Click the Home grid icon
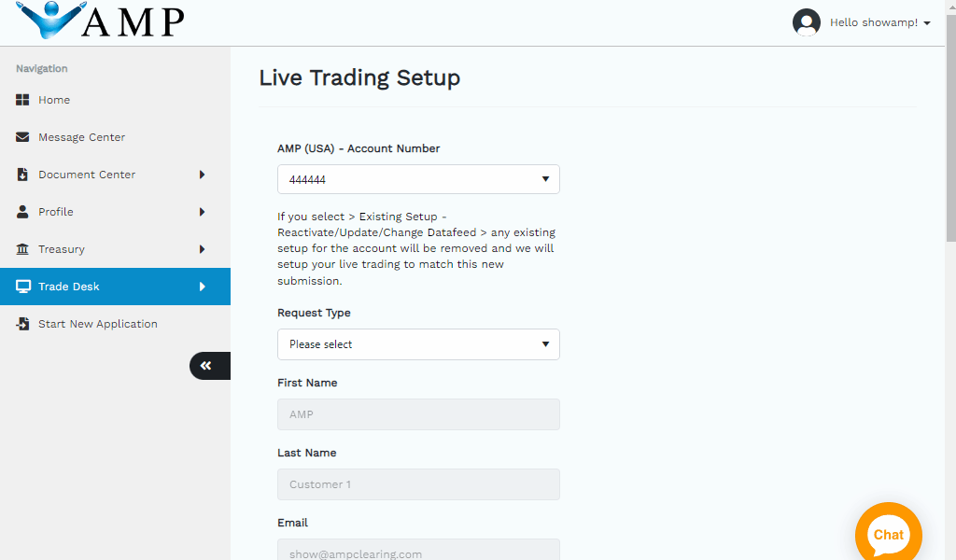The height and width of the screenshot is (560, 956). pyautogui.click(x=23, y=100)
